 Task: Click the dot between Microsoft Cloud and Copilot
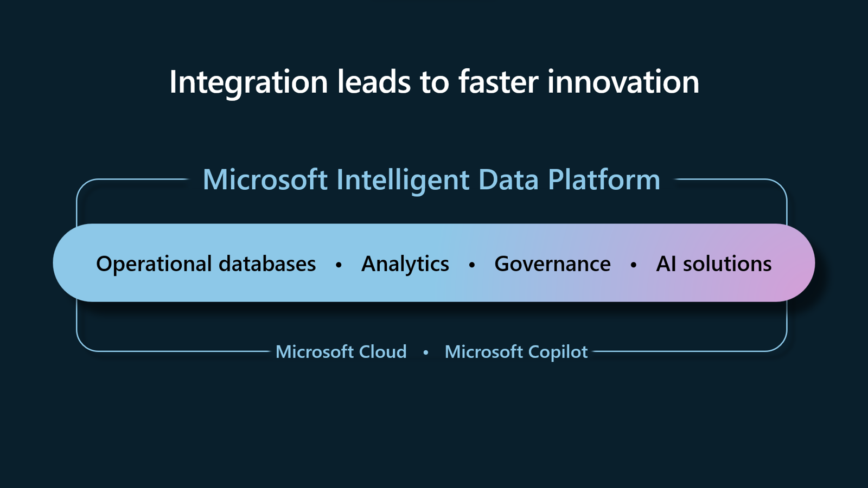pos(426,352)
